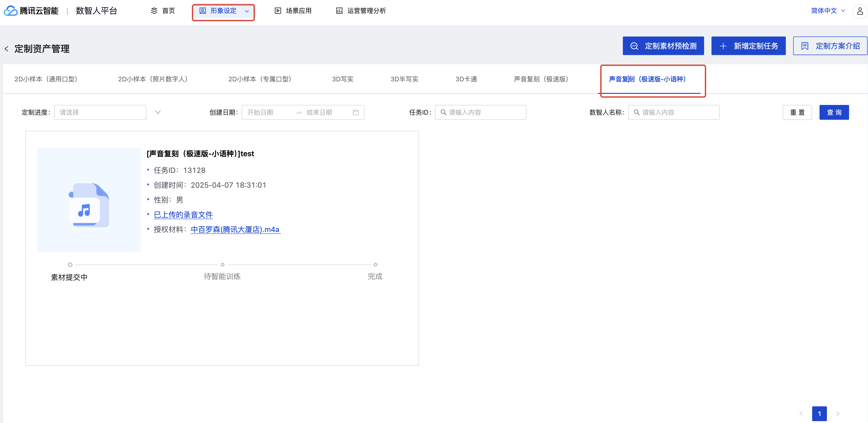Open 已上传的录音文件 link
The width and height of the screenshot is (868, 423).
[x=183, y=215]
